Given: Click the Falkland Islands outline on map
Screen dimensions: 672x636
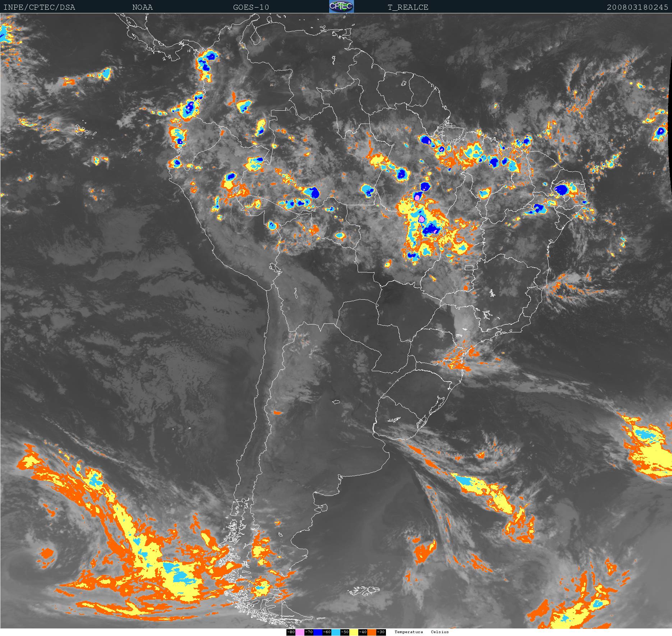Looking at the screenshot, I should coord(364,590).
